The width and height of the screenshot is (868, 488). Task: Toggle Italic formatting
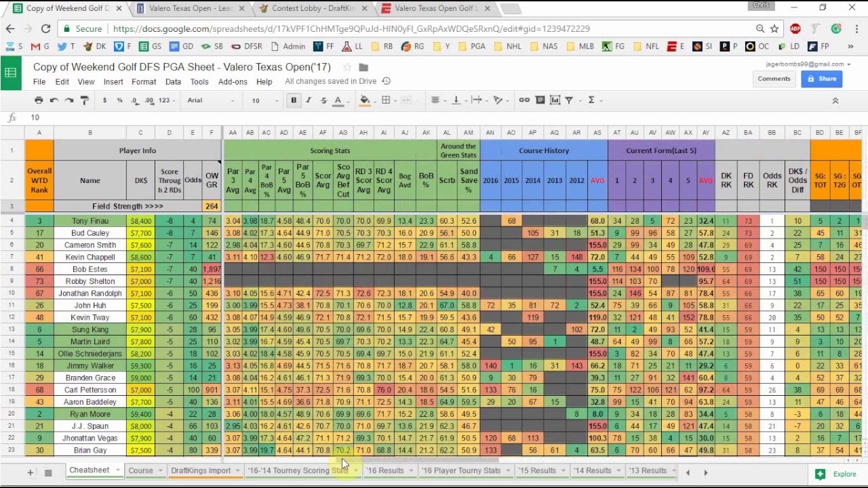[x=309, y=100]
